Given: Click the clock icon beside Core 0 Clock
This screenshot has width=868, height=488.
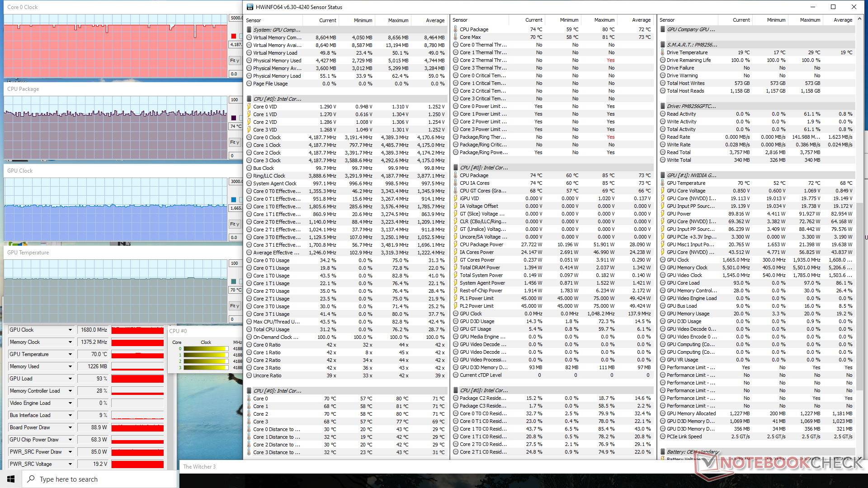Looking at the screenshot, I should coord(249,137).
